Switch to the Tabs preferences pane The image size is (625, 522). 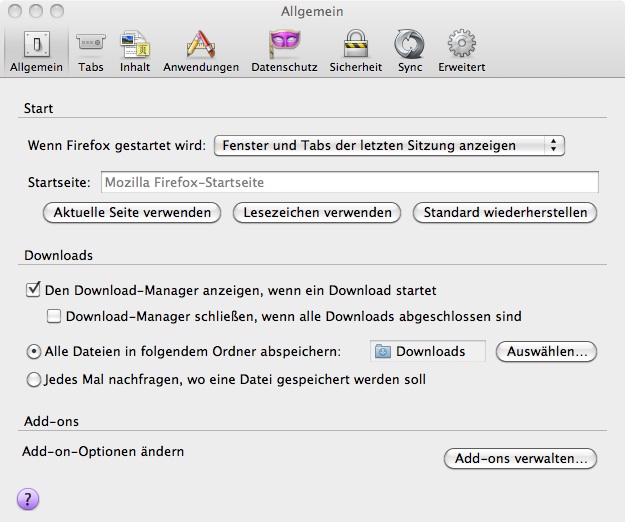(x=91, y=51)
